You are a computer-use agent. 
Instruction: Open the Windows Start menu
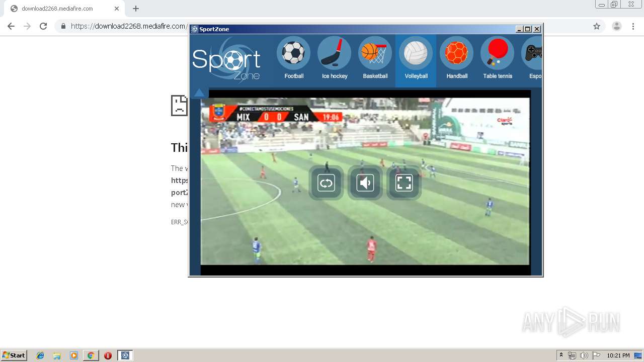tap(14, 355)
